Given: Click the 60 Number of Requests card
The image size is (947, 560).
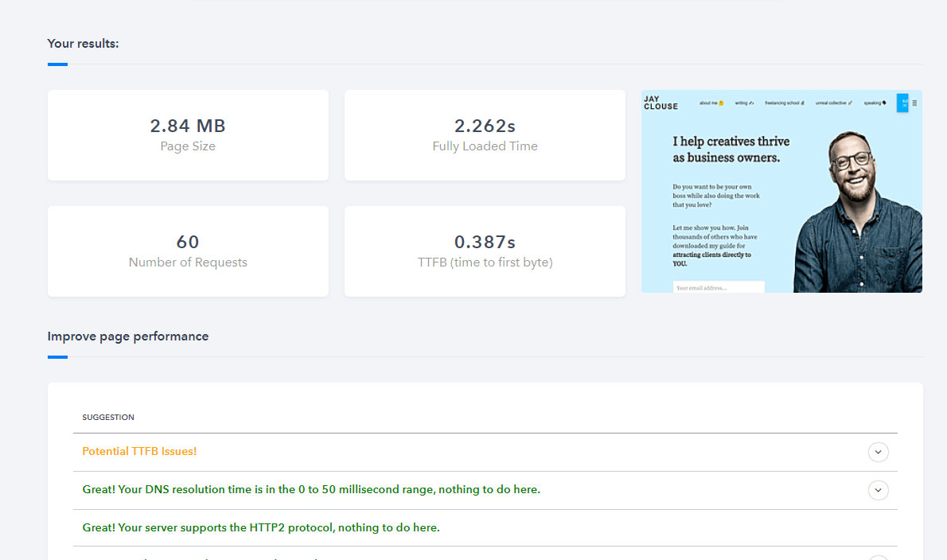Looking at the screenshot, I should point(188,251).
